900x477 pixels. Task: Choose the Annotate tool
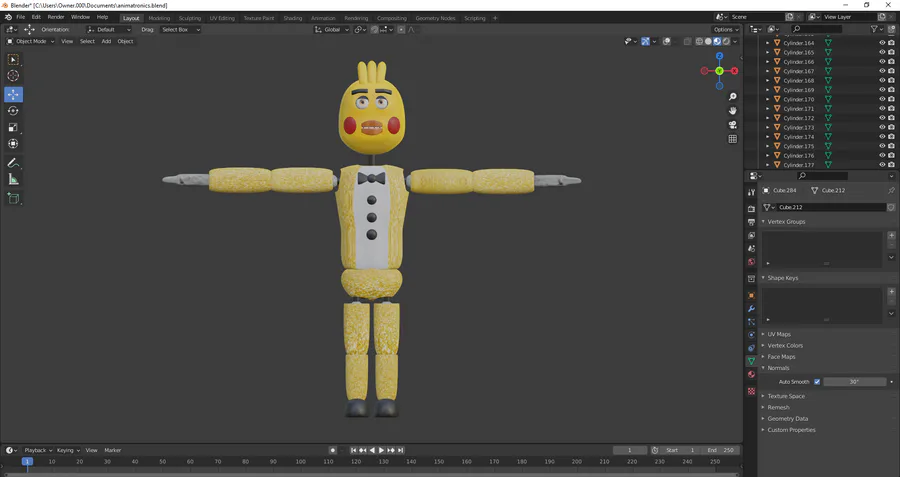[x=13, y=164]
